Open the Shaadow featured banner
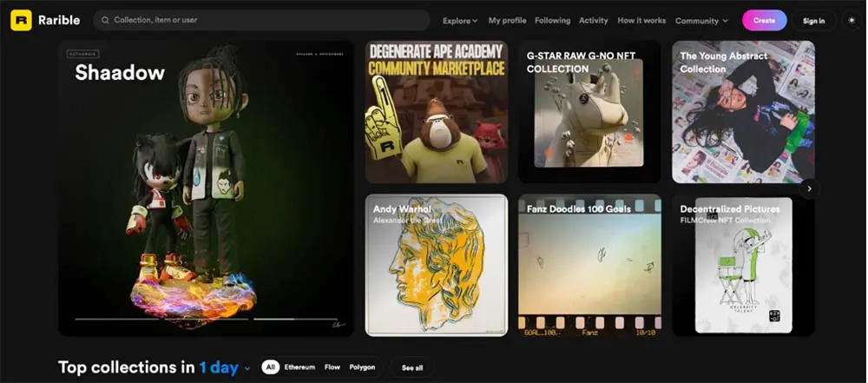This screenshot has width=868, height=383. [206, 188]
